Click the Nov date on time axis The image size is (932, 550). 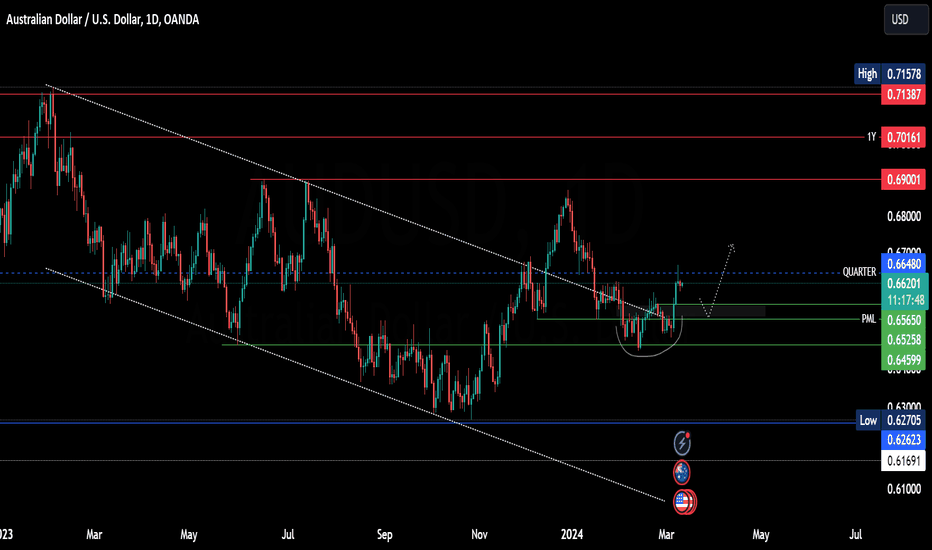tap(479, 535)
